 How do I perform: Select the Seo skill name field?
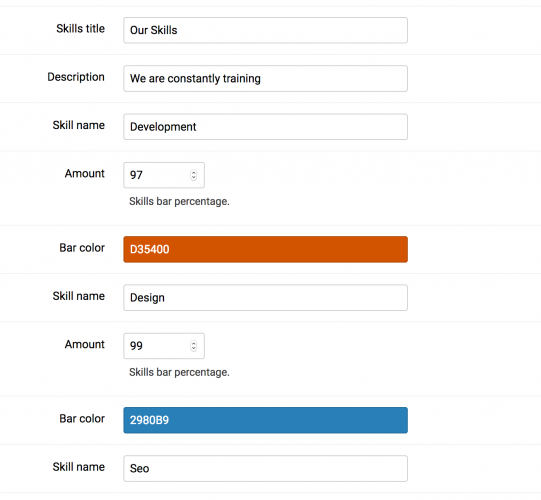[265, 469]
